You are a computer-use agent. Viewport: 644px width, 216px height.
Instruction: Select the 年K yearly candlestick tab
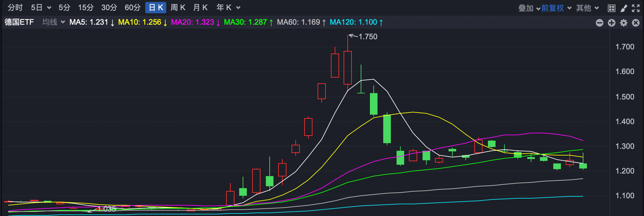[x=224, y=8]
